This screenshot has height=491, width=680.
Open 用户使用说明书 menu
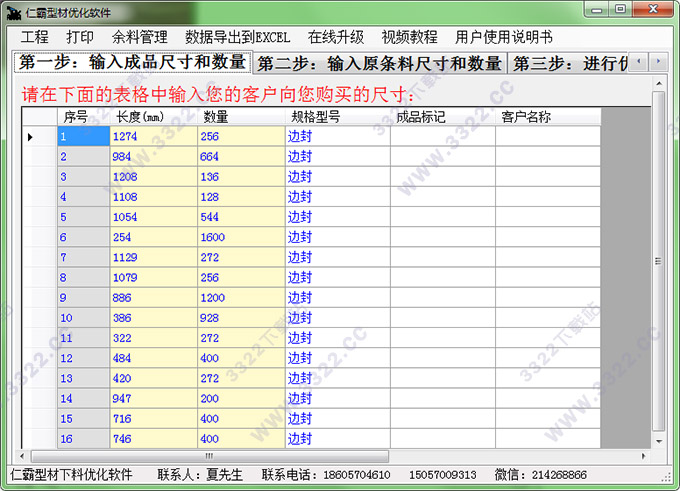click(503, 37)
